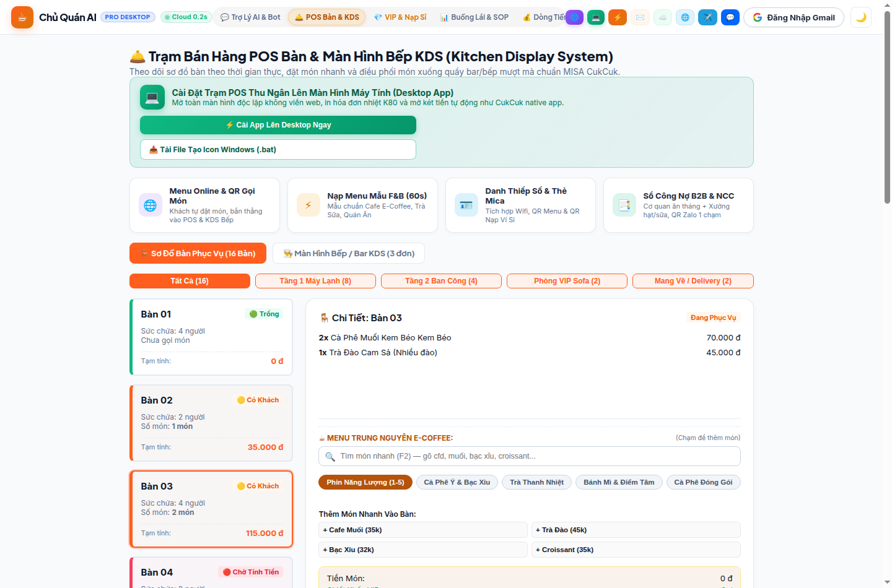892x588 pixels.
Task: Click the card icon on Danh Thiếp Số card
Action: point(466,205)
